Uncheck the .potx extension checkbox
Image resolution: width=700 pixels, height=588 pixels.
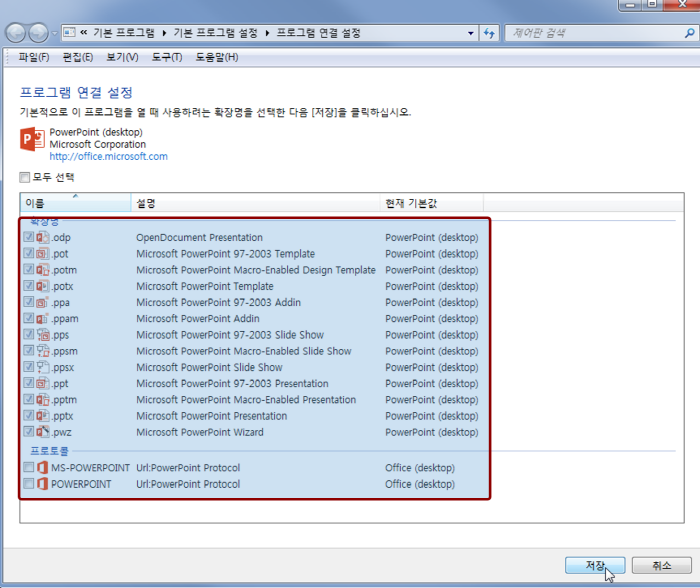29,285
